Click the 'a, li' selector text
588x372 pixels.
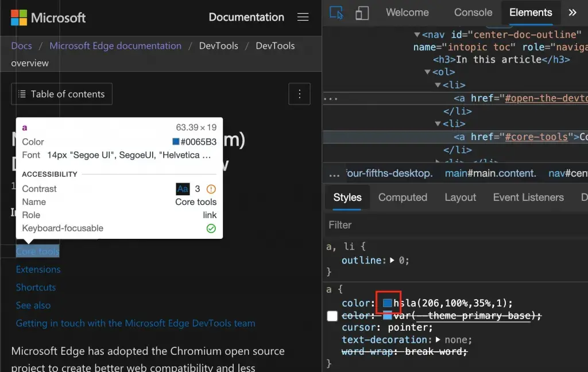[x=341, y=246]
